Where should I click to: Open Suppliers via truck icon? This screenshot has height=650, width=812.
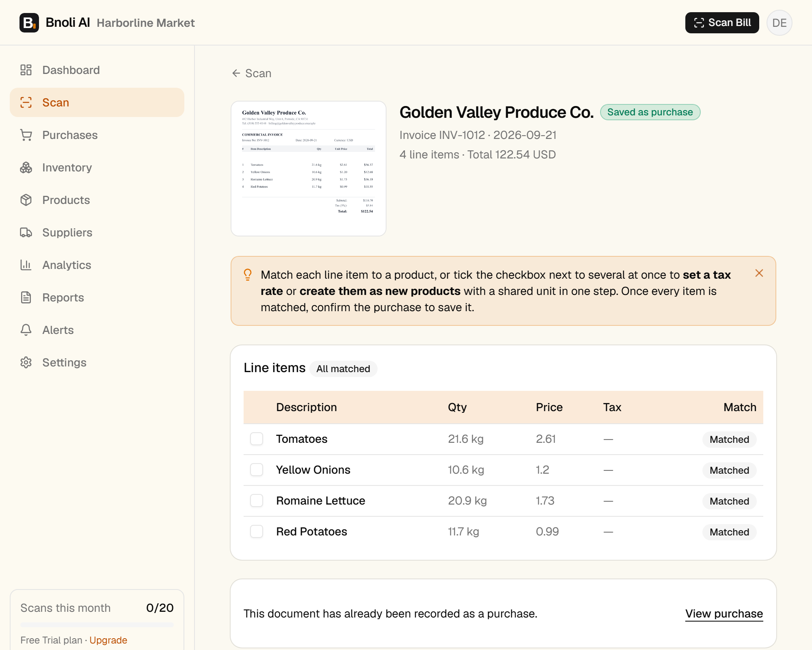26,232
